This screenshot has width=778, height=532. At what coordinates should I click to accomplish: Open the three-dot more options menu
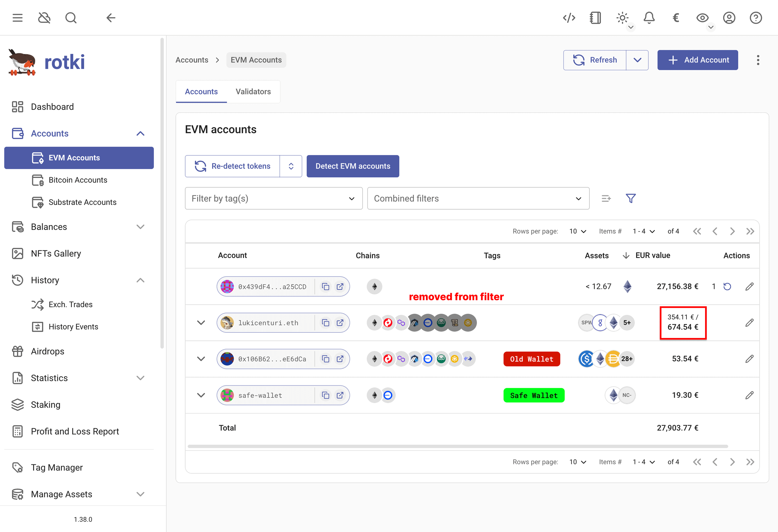click(758, 60)
